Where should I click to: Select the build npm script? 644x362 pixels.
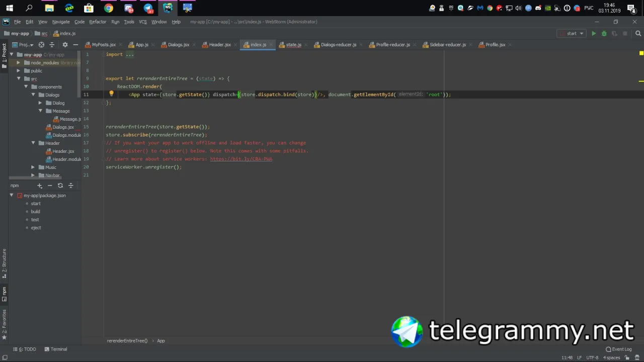(35, 212)
